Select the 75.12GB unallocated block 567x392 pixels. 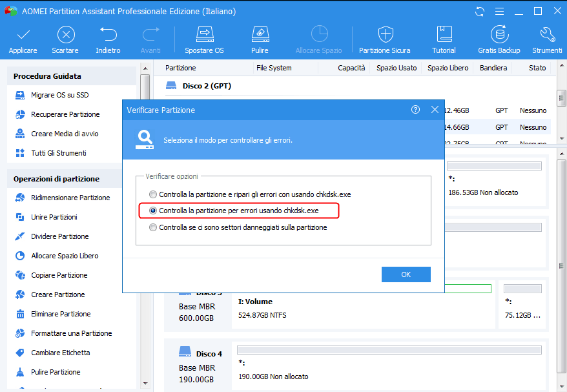pos(522,304)
